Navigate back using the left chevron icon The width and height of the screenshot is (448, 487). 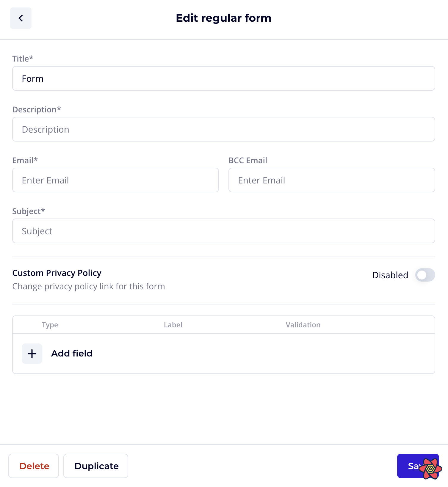tap(21, 18)
